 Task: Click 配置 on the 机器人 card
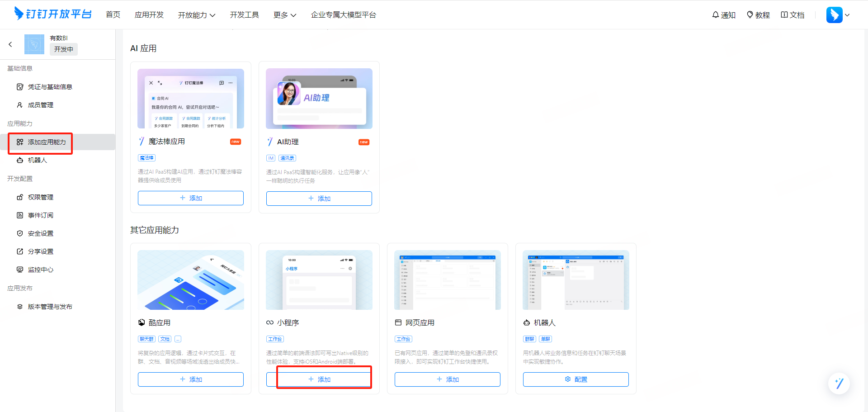coord(576,379)
